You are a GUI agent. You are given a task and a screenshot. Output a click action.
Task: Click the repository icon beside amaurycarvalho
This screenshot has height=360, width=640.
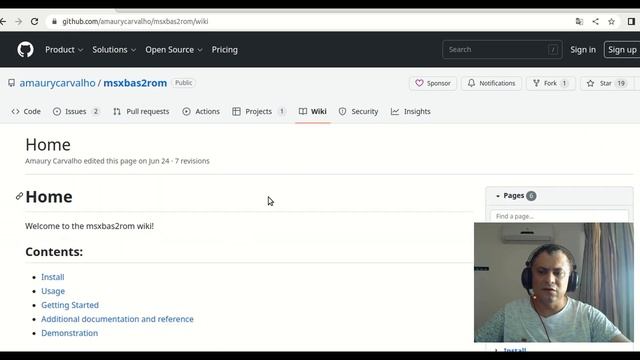(11, 83)
